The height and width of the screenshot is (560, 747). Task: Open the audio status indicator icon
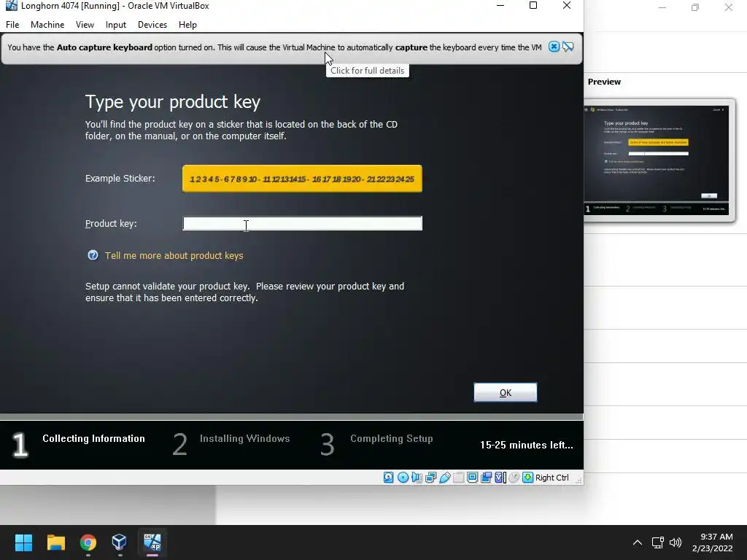(x=417, y=477)
